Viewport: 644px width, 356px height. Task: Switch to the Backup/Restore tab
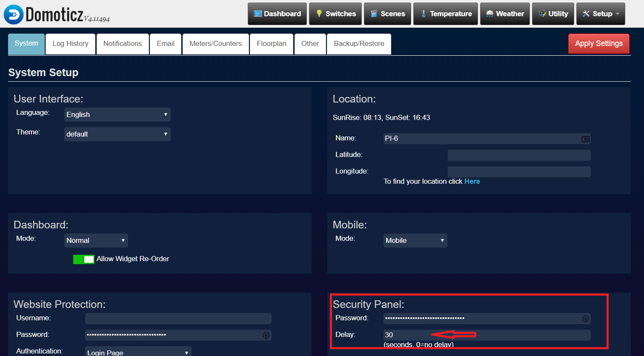359,44
